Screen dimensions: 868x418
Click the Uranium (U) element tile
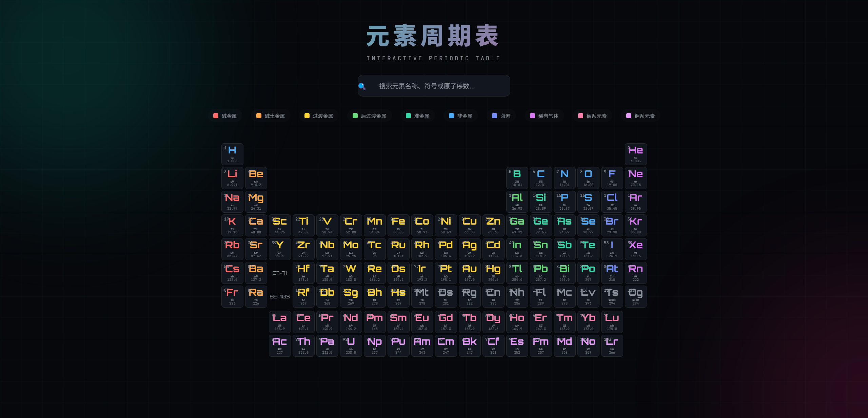pyautogui.click(x=351, y=346)
